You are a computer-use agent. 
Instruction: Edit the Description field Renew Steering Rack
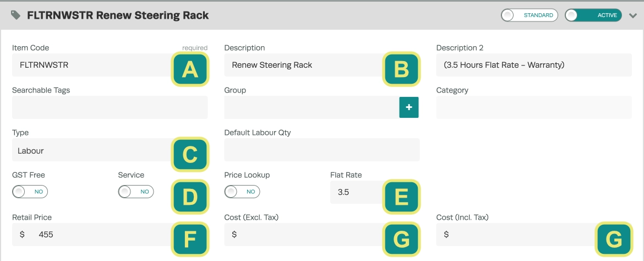321,65
